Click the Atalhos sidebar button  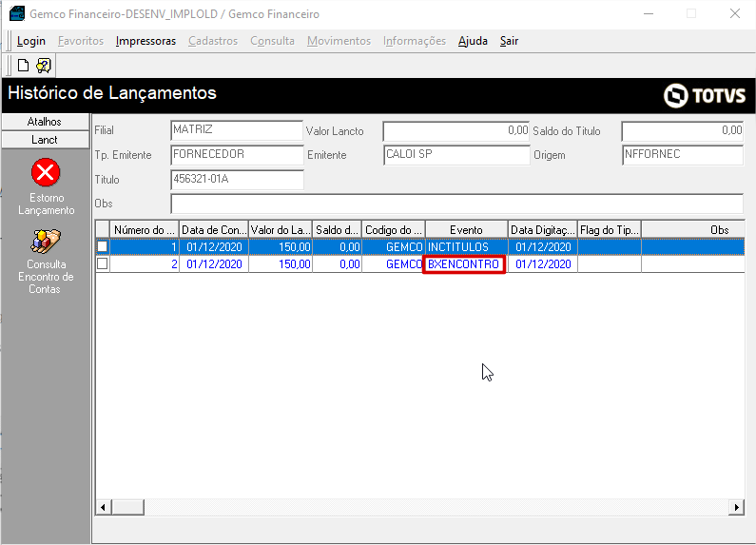click(46, 122)
